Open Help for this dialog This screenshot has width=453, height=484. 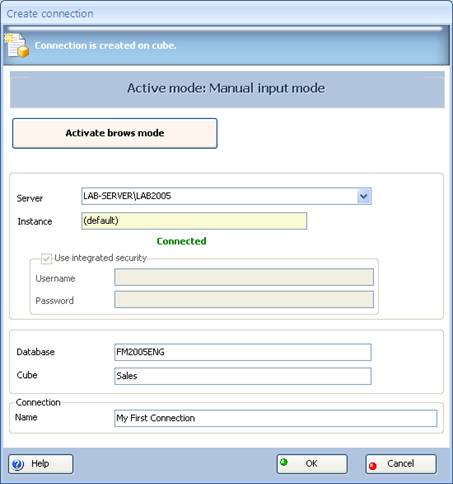[41, 464]
